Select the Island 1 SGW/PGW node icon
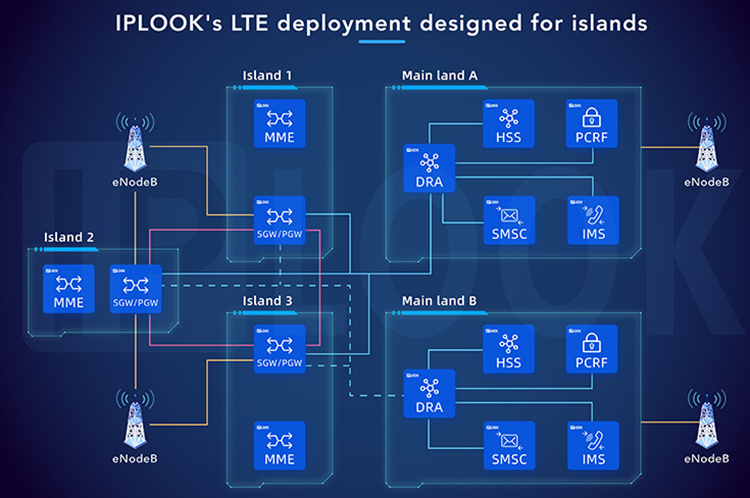The image size is (750, 498). point(279,220)
